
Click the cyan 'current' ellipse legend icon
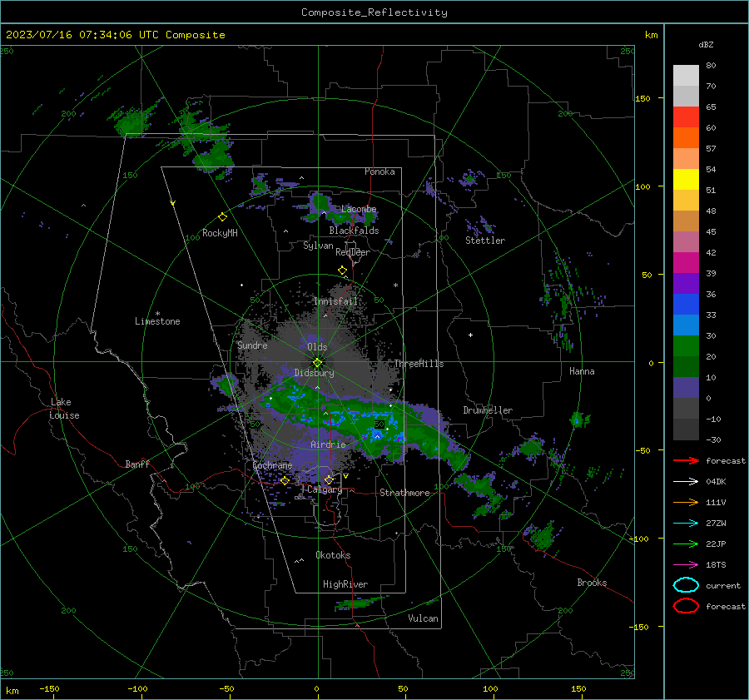pyautogui.click(x=686, y=585)
